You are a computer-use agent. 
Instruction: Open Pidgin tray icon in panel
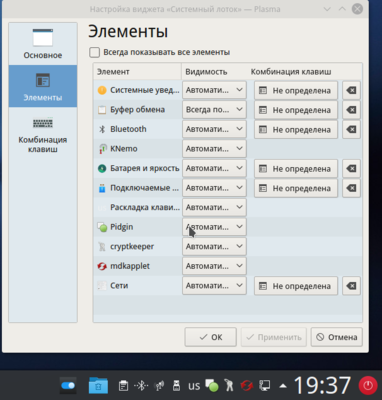tap(212, 386)
